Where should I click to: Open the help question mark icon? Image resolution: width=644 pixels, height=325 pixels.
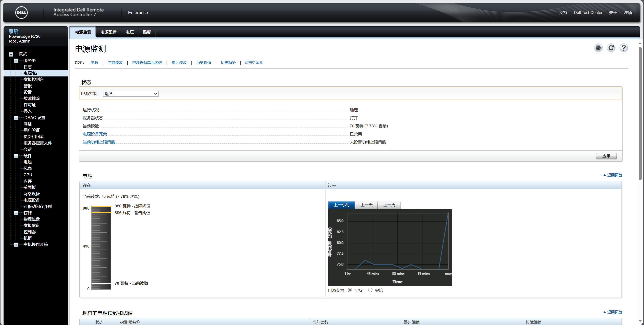(624, 48)
